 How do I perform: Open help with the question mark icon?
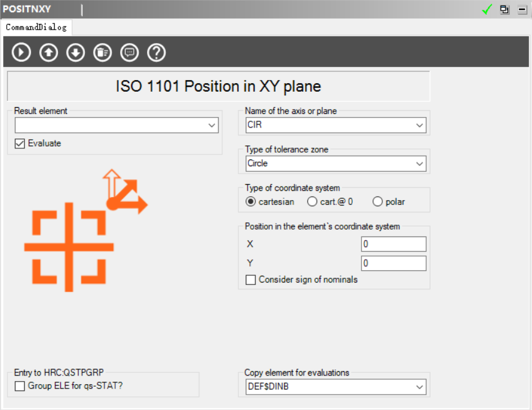point(156,53)
